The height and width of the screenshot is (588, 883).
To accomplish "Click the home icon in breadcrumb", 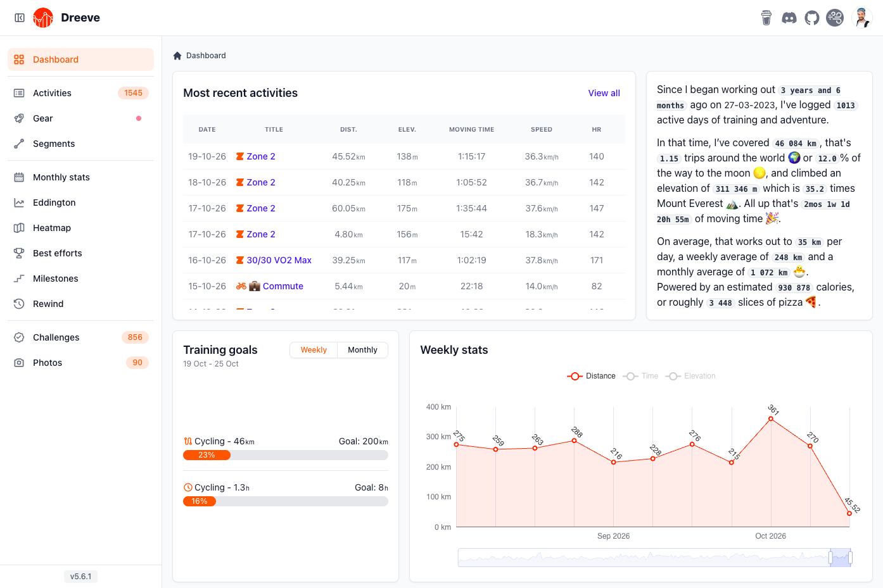I will tap(177, 56).
